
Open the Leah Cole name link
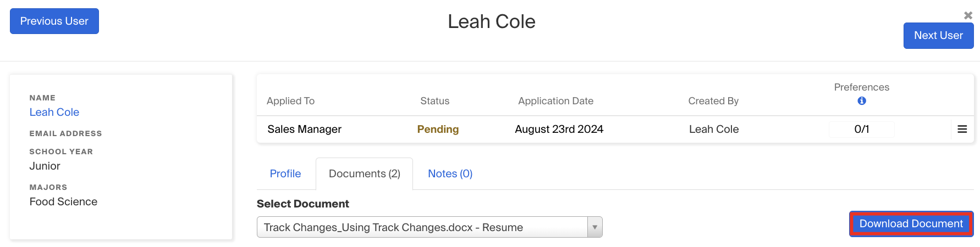54,113
